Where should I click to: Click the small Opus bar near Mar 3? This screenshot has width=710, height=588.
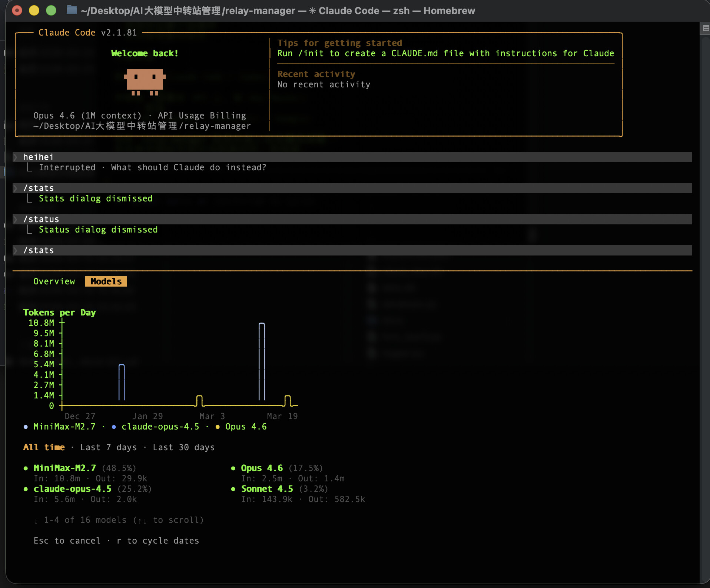199,401
